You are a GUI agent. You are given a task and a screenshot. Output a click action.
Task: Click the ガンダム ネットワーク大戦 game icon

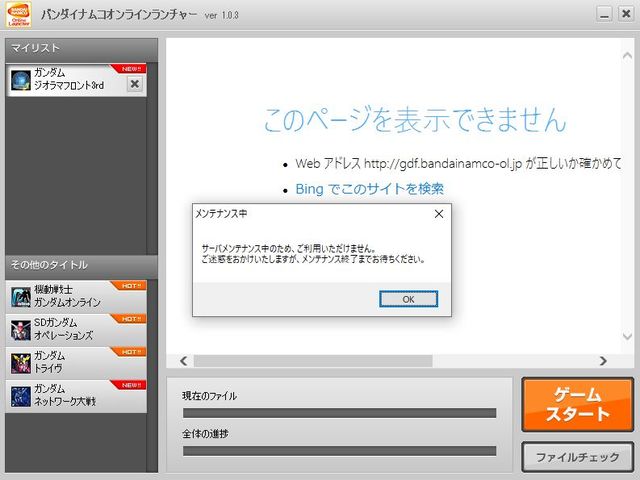click(x=20, y=397)
